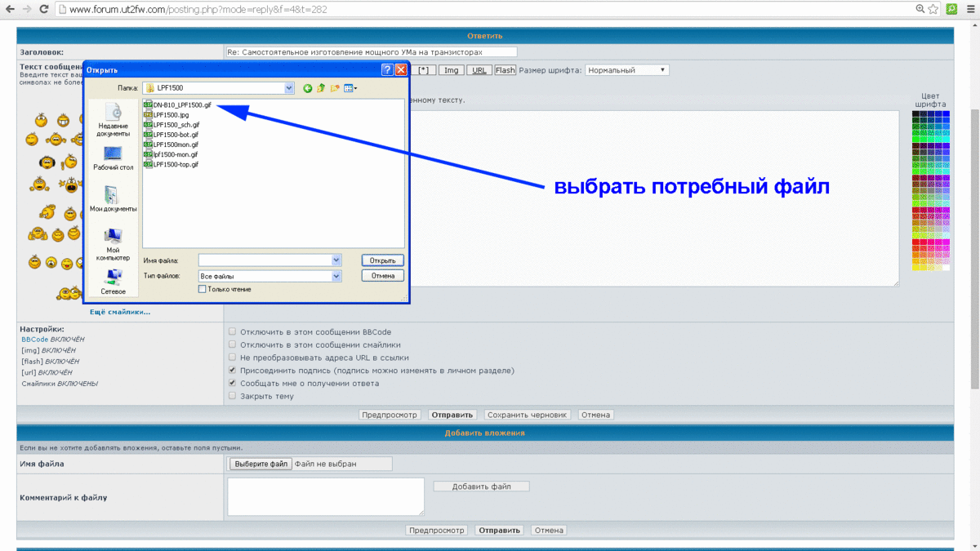Pick a red swatch from the font color palette
The width and height of the screenshot is (980, 551).
click(916, 242)
